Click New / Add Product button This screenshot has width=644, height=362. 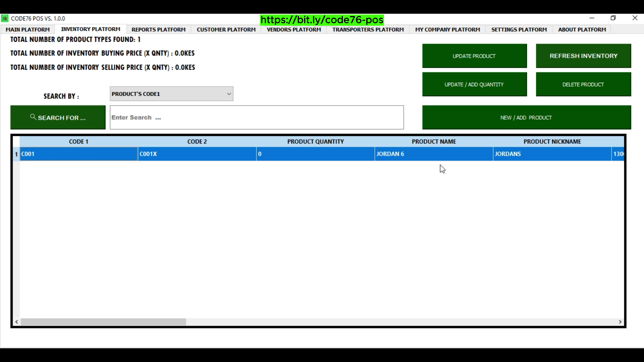point(526,117)
